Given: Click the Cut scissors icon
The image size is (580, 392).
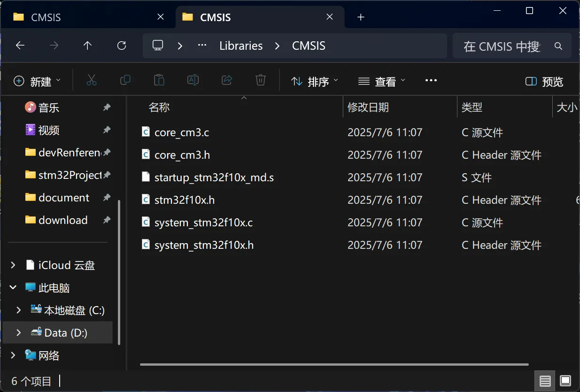Looking at the screenshot, I should [x=92, y=81].
